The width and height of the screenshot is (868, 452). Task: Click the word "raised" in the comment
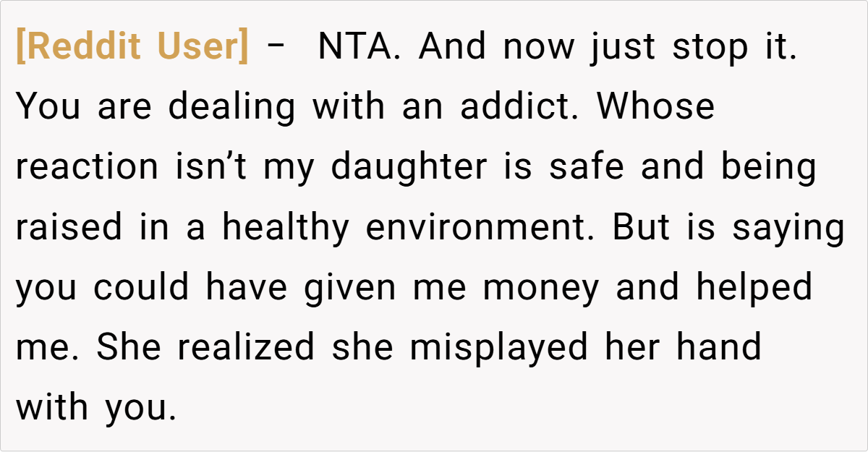(69, 227)
